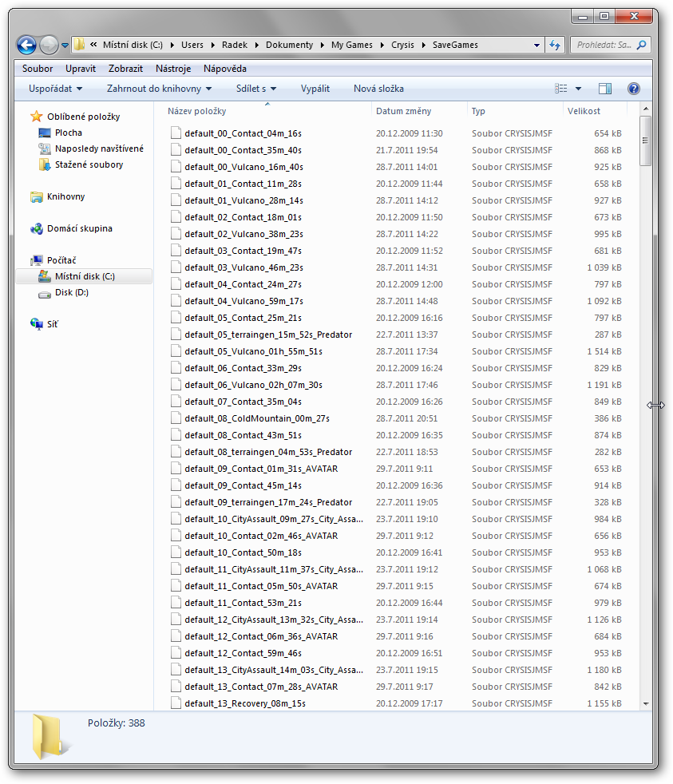Click the refresh button beside address bar

(x=556, y=46)
